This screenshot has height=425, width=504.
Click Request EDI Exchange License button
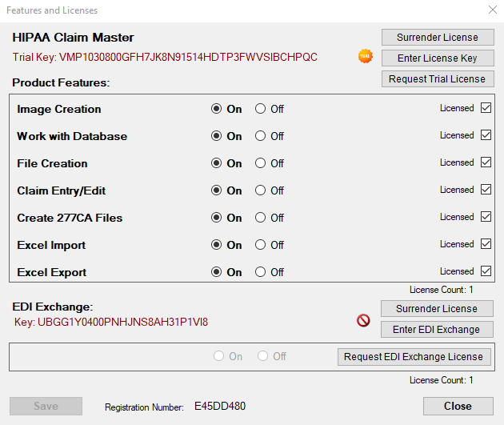(414, 356)
